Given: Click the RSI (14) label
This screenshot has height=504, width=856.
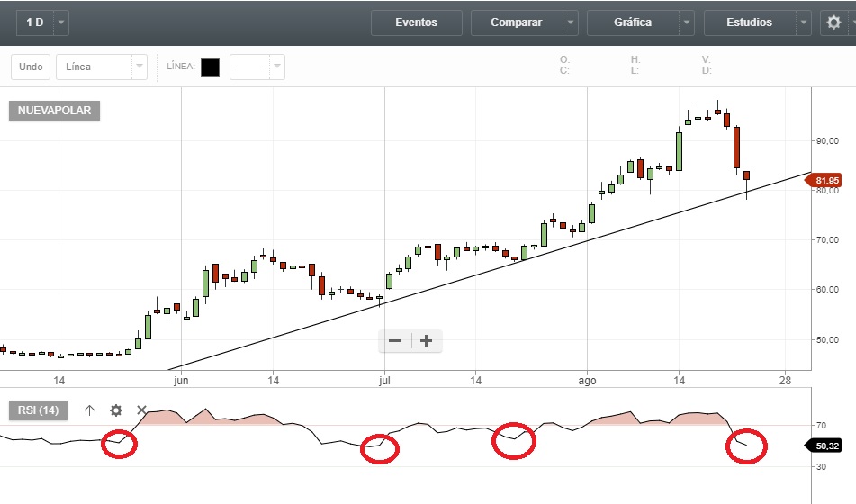Looking at the screenshot, I should (38, 410).
